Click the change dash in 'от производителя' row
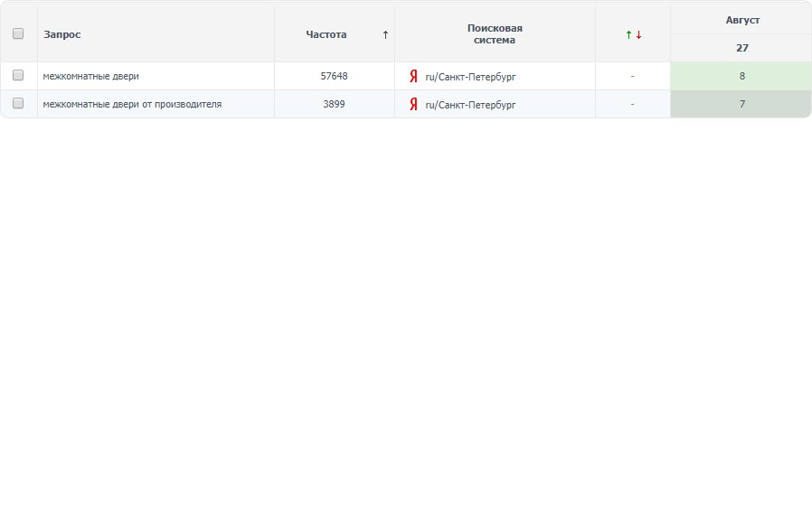Image resolution: width=812 pixels, height=525 pixels. 632,104
